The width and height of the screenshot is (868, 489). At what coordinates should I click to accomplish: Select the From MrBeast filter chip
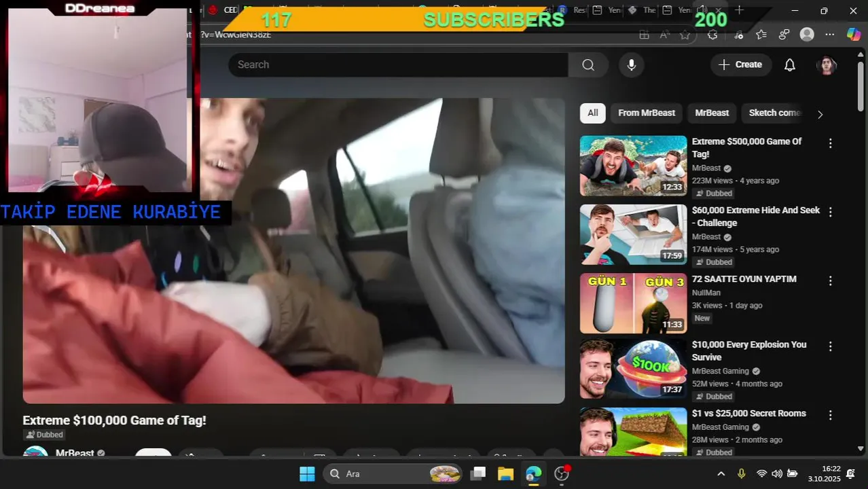point(647,113)
